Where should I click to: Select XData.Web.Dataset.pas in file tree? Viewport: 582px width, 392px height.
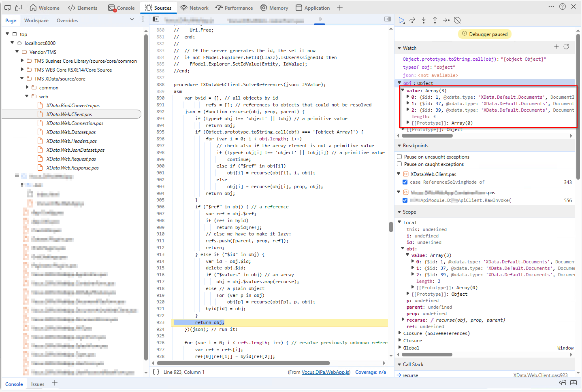click(71, 132)
